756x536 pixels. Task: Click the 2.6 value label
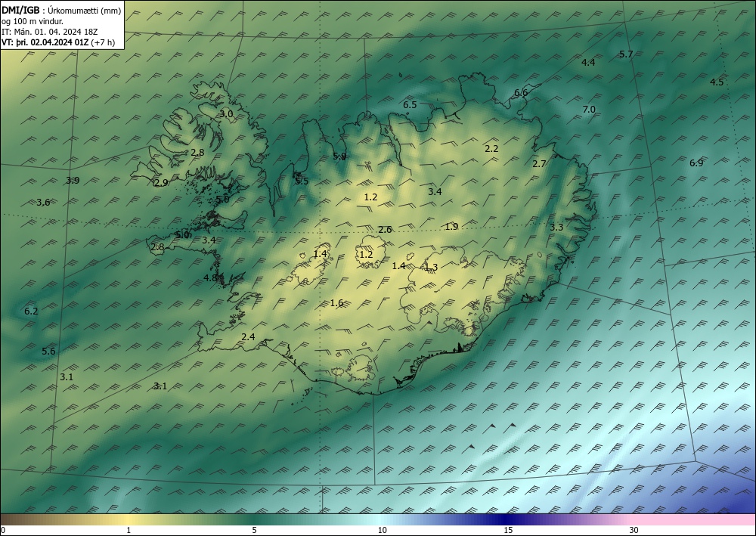click(x=385, y=230)
